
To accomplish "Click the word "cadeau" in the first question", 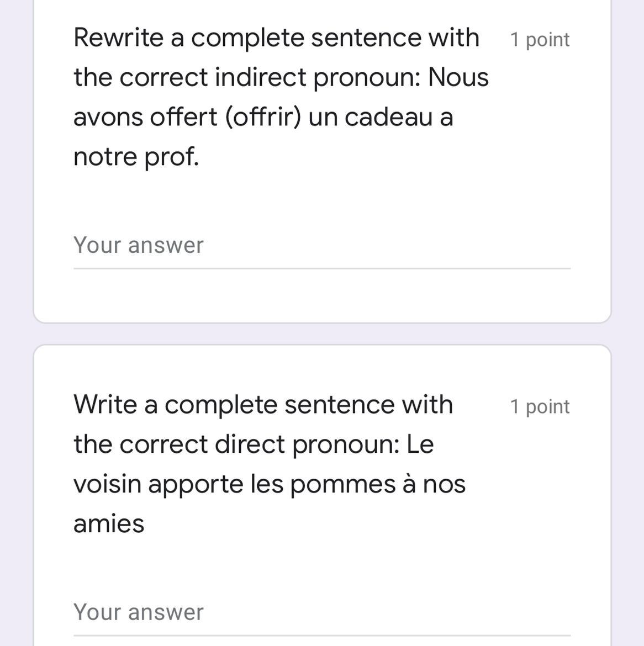I will (388, 117).
